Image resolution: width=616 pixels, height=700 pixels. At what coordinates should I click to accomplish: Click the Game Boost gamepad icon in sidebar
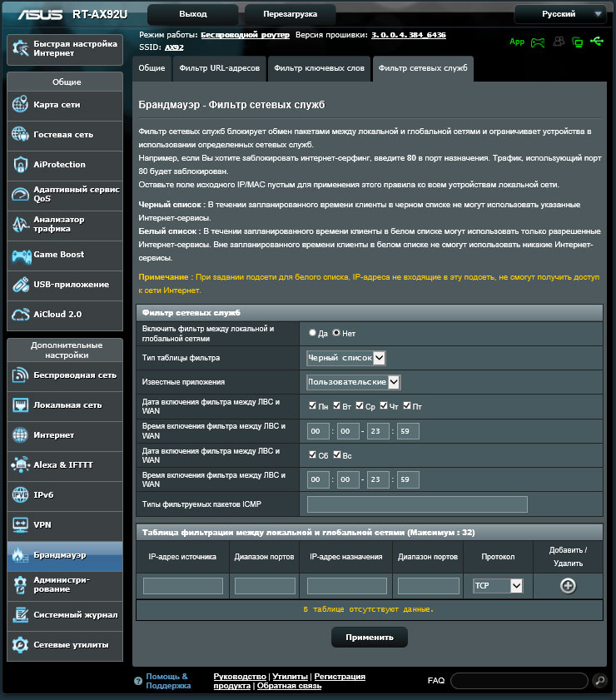pos(21,256)
